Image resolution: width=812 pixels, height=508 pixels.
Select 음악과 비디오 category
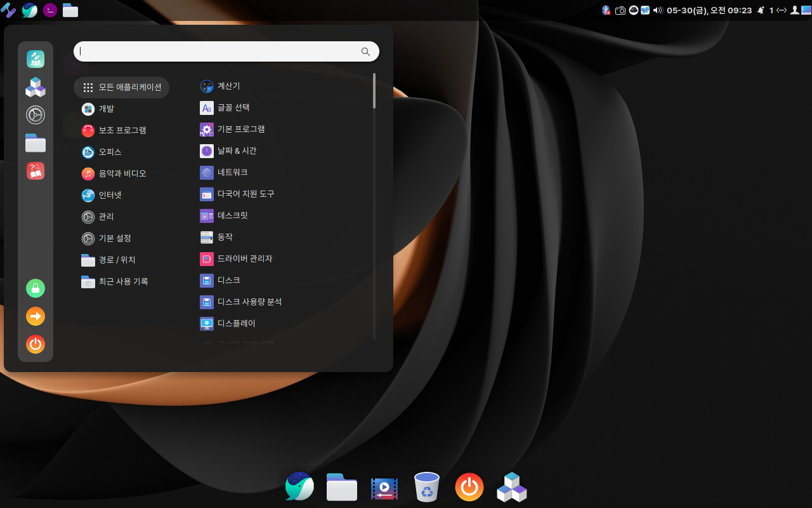114,173
